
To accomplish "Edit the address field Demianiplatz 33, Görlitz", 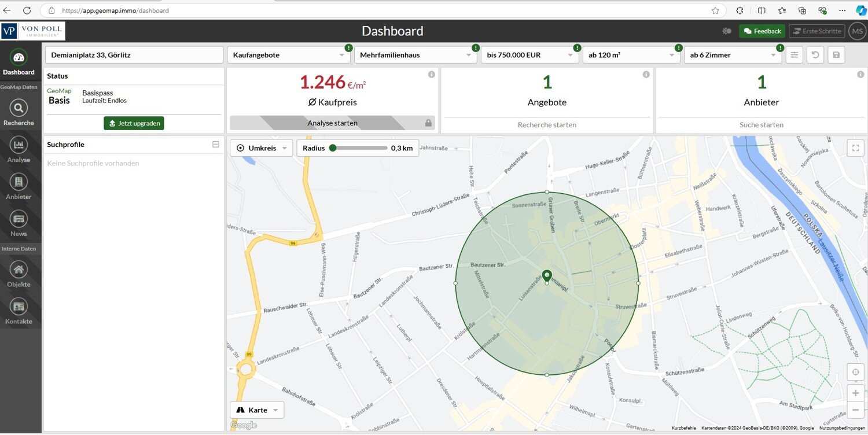I will click(x=134, y=55).
